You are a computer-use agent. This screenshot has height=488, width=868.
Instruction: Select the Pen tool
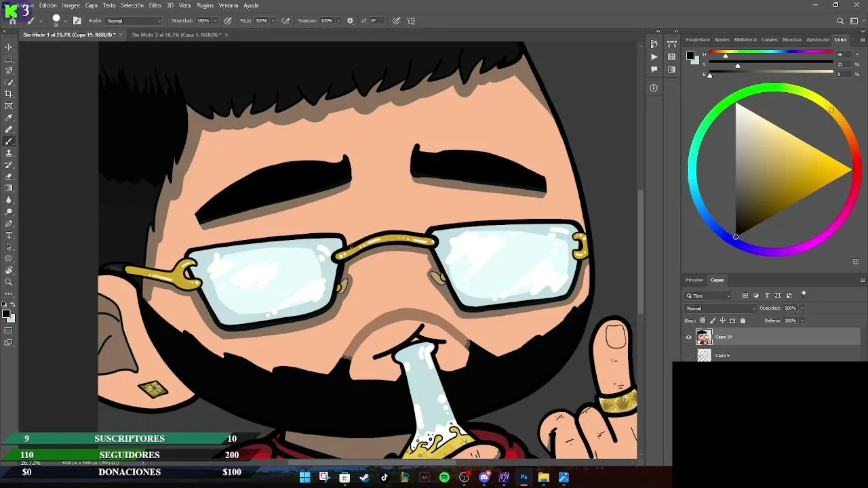tap(9, 224)
